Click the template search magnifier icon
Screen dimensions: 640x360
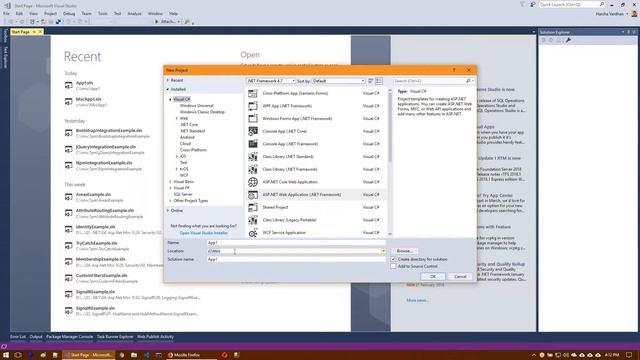click(468, 81)
